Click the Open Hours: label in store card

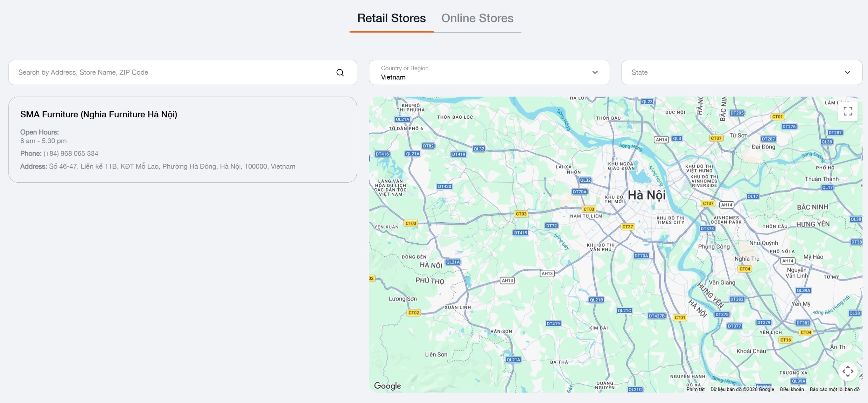click(x=39, y=132)
